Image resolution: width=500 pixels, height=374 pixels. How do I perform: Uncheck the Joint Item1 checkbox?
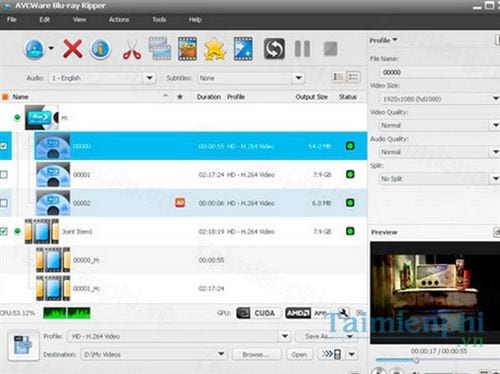point(4,231)
